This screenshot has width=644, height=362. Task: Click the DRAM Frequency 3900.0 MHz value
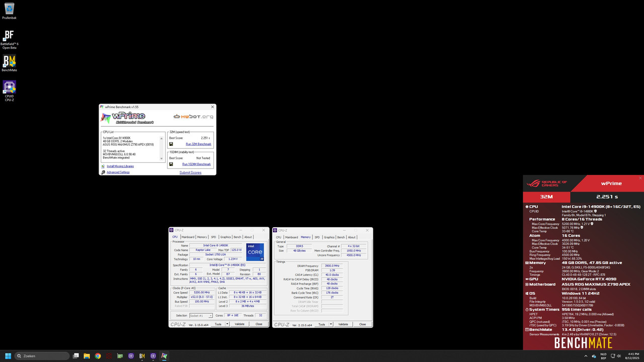[332, 266]
